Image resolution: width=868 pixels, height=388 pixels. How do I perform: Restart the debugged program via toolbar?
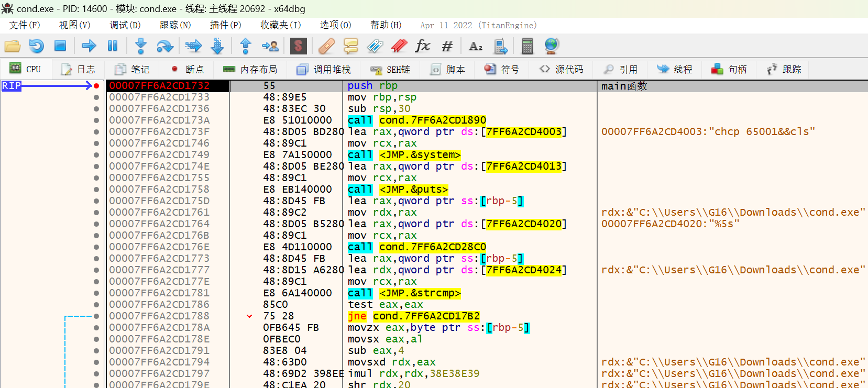(36, 46)
